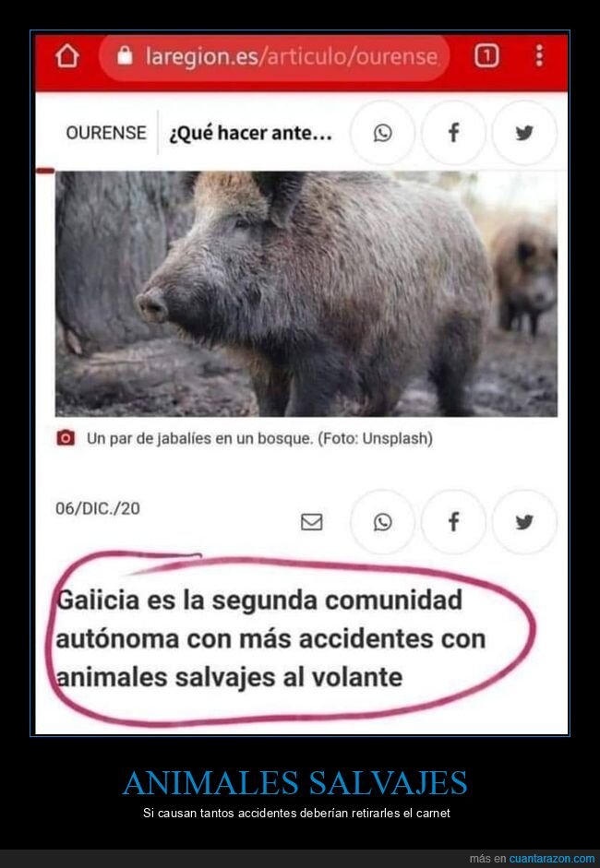
Task: Open the OURENSE section link
Action: coord(106,133)
